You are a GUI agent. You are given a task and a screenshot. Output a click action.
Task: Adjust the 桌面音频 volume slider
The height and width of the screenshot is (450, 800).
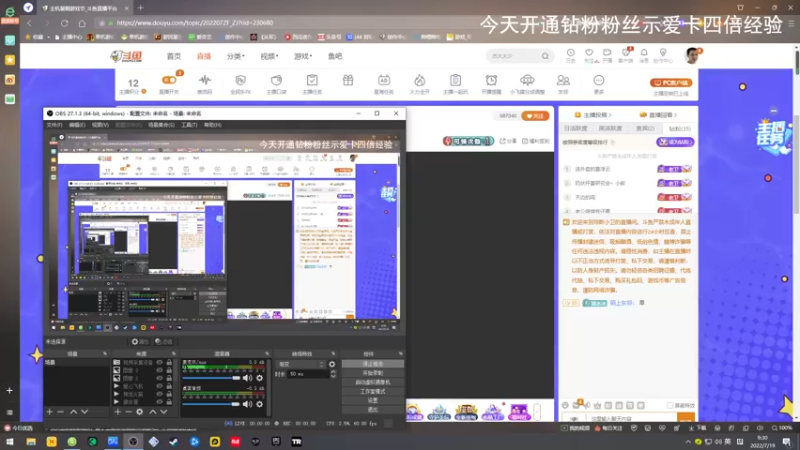pos(211,404)
